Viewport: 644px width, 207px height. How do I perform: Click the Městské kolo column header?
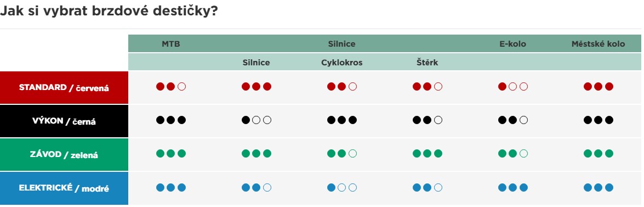(x=598, y=43)
